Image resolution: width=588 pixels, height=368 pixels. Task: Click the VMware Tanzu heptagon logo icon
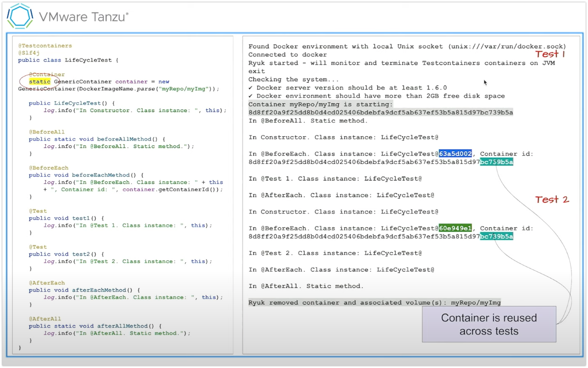point(20,16)
